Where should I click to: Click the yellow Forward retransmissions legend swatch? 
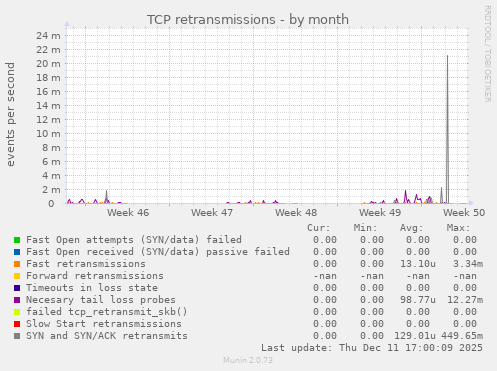[17, 276]
